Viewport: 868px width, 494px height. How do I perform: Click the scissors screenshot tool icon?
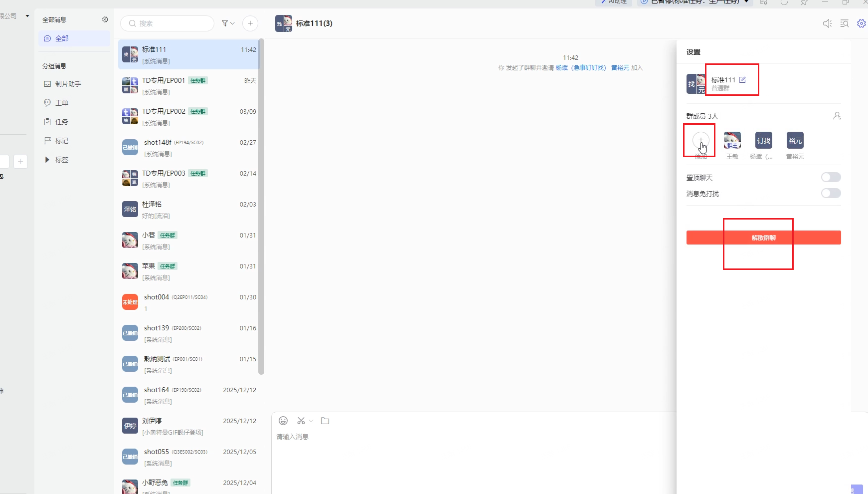(301, 421)
